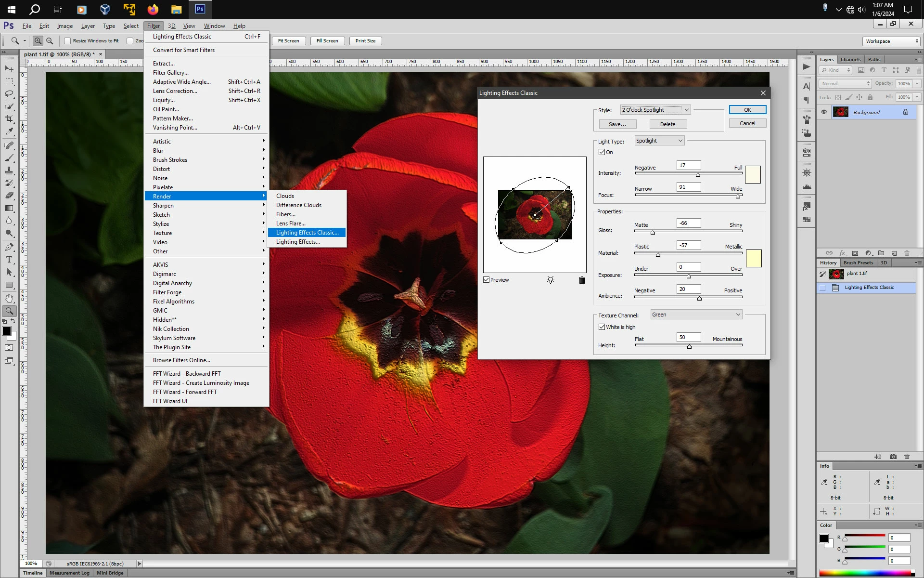Open the Style dropdown list
The height and width of the screenshot is (578, 924).
coord(686,110)
